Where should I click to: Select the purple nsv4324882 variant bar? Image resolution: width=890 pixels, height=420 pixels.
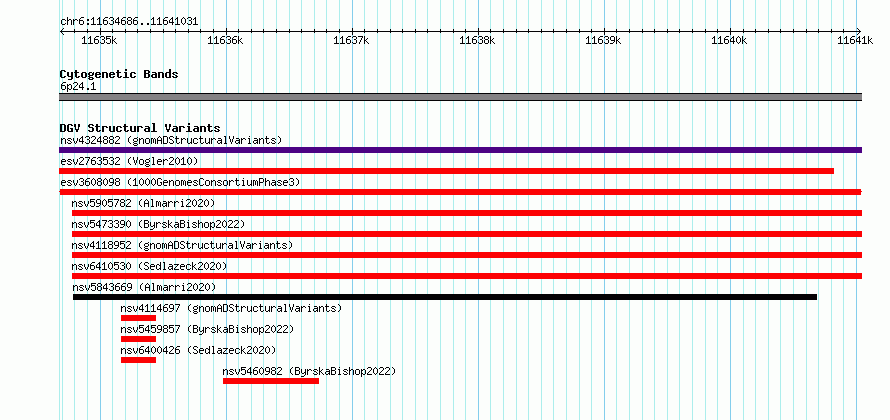460,150
